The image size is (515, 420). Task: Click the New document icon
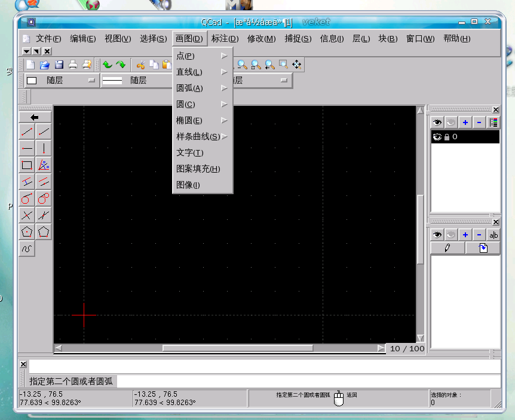(30, 65)
